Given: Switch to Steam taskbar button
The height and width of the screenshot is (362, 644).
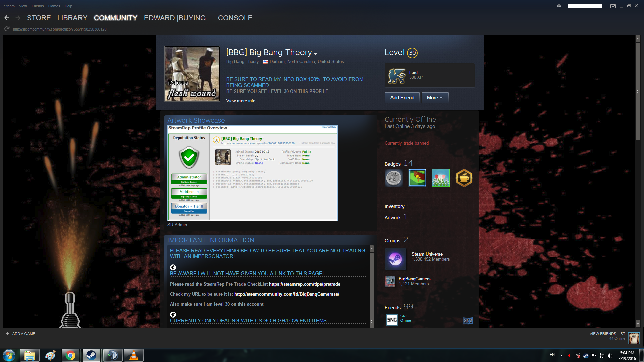Looking at the screenshot, I should (91, 355).
